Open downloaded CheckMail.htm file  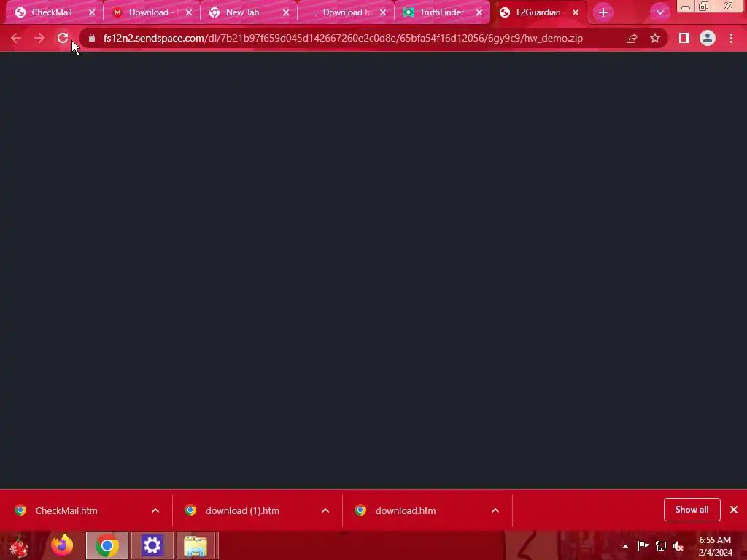click(x=66, y=510)
